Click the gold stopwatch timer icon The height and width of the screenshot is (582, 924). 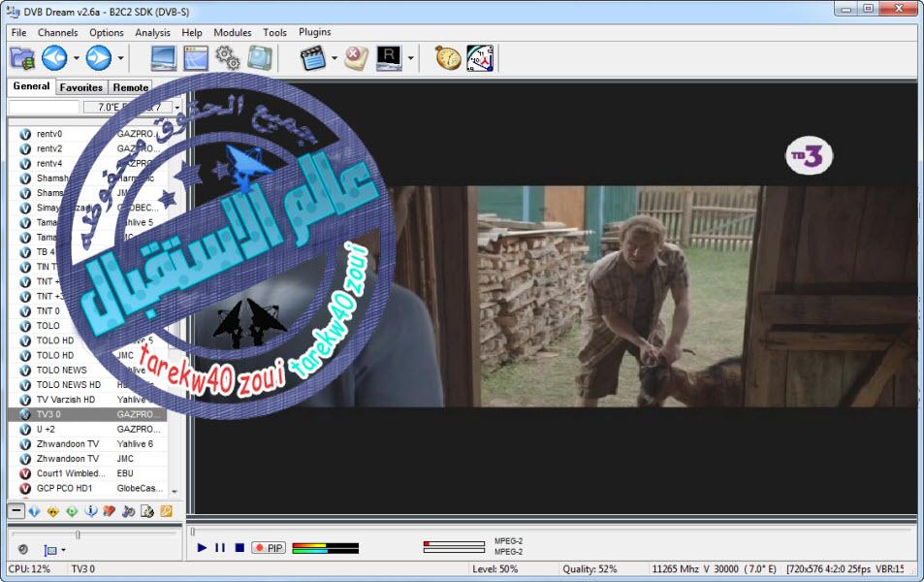click(448, 58)
